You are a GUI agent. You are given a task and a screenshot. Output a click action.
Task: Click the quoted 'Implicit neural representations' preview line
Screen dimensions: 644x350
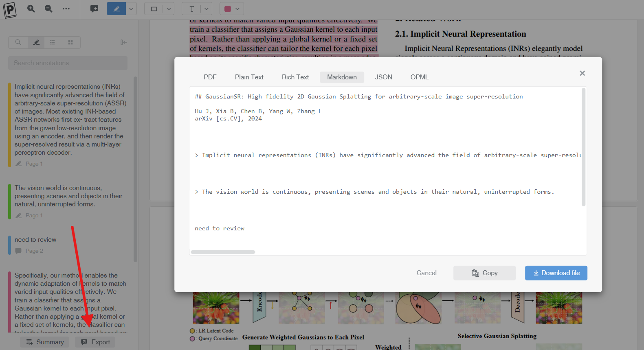pyautogui.click(x=388, y=155)
